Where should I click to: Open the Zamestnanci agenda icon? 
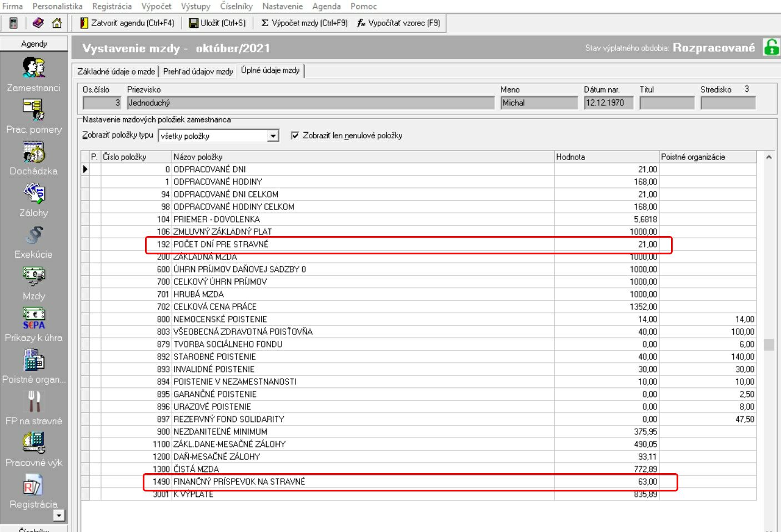point(33,68)
